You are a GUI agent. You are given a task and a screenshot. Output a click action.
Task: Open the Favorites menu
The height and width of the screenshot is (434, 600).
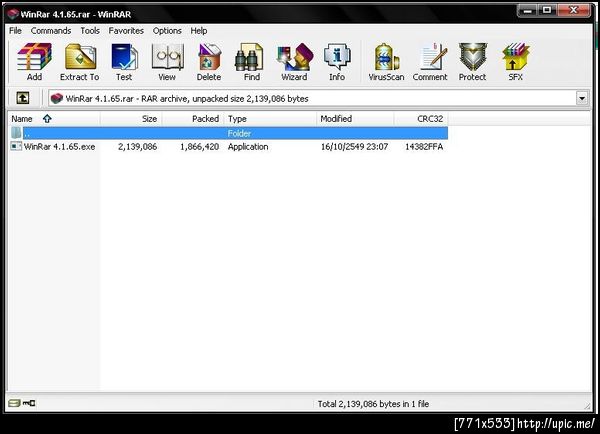(x=126, y=31)
